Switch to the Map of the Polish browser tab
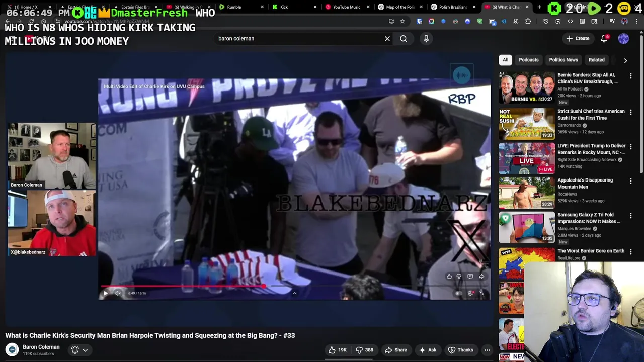Screen dimensions: 644x362 pos(400,7)
